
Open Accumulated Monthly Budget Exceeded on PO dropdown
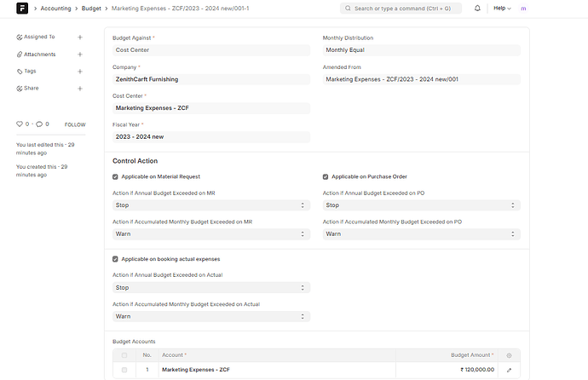point(422,233)
